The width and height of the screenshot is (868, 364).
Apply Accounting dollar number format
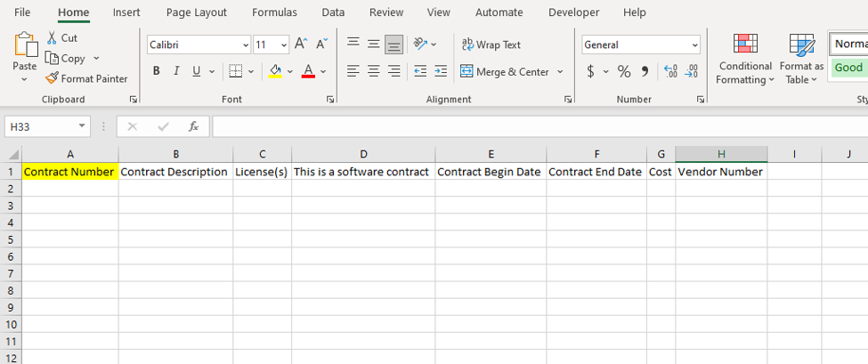(x=590, y=71)
